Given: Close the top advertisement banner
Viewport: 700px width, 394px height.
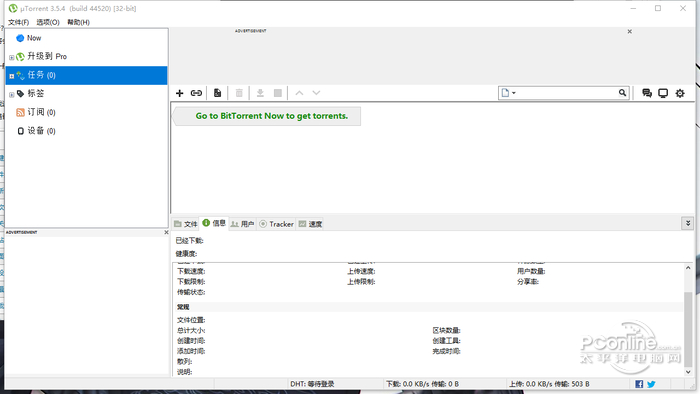Looking at the screenshot, I should [x=629, y=31].
